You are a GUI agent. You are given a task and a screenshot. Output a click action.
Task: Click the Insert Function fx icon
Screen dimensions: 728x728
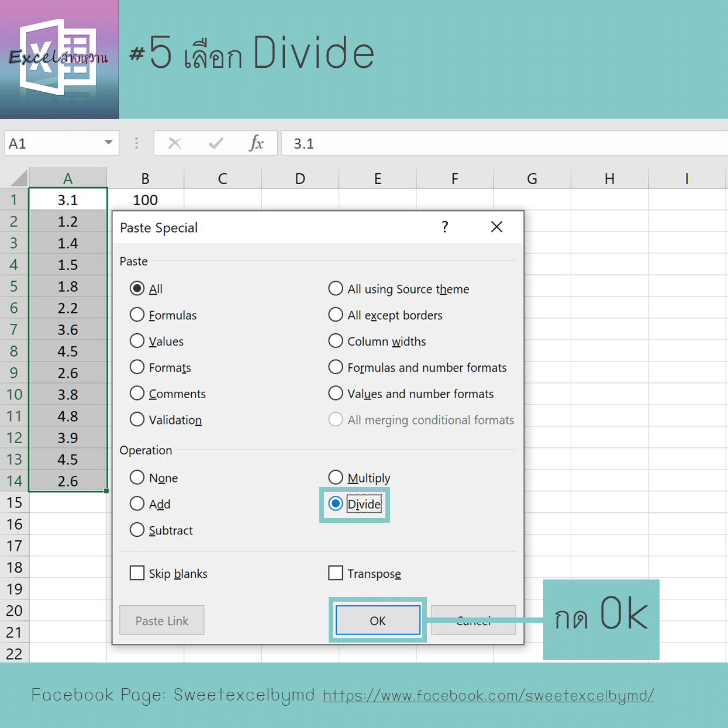[x=256, y=143]
